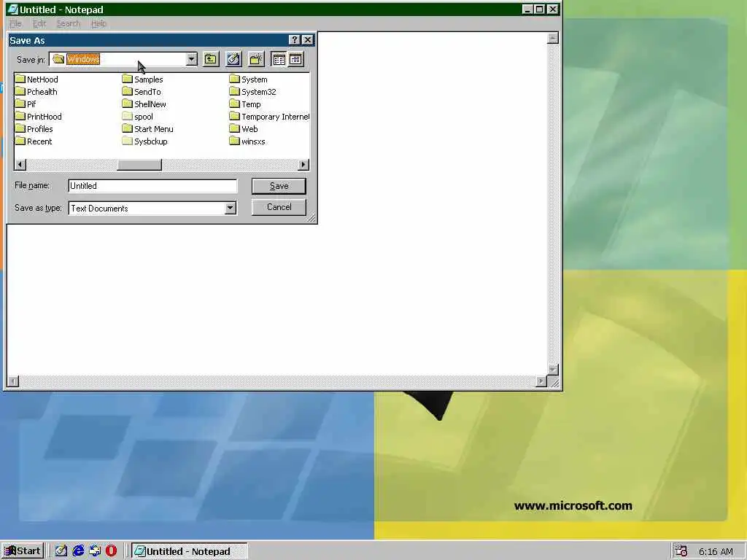The height and width of the screenshot is (560, 747).
Task: Switch file view to Details mode
Action: 295,59
